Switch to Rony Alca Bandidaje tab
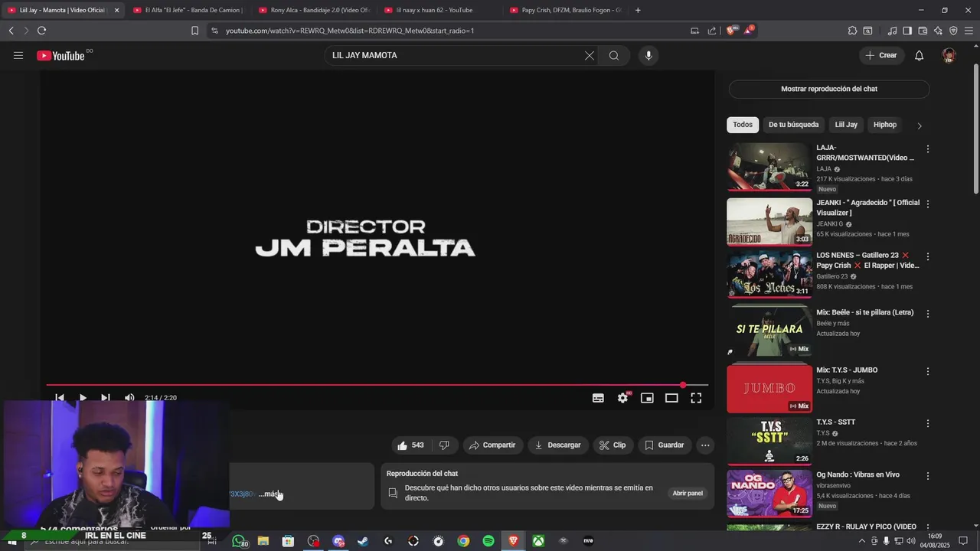The image size is (980, 551). [x=313, y=10]
